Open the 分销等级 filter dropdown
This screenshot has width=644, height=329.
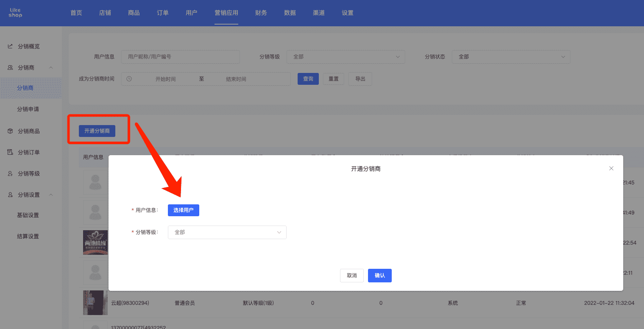(x=346, y=56)
